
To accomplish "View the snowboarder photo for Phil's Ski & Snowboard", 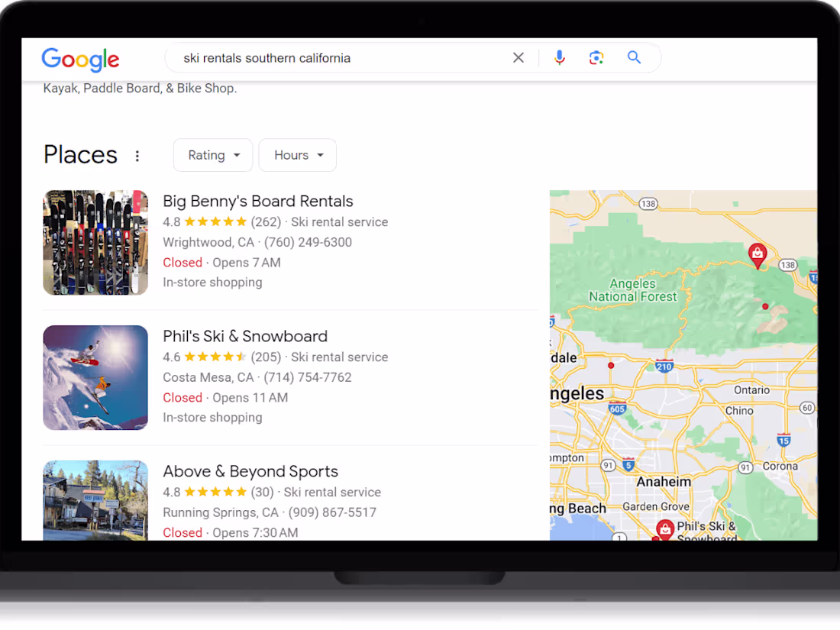I will (x=95, y=377).
